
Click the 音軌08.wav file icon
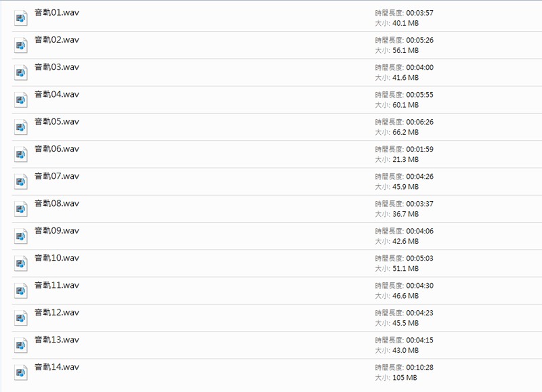tap(21, 209)
